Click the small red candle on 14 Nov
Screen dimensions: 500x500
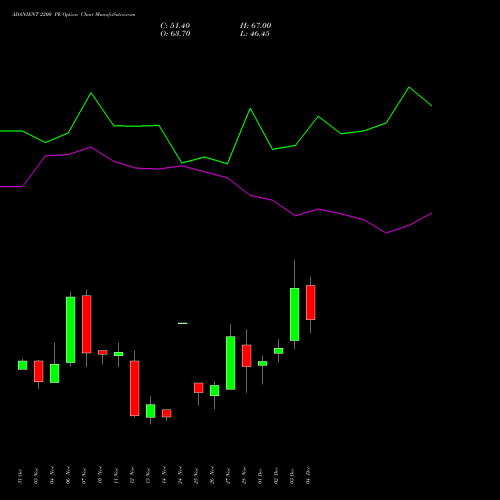[x=167, y=413]
